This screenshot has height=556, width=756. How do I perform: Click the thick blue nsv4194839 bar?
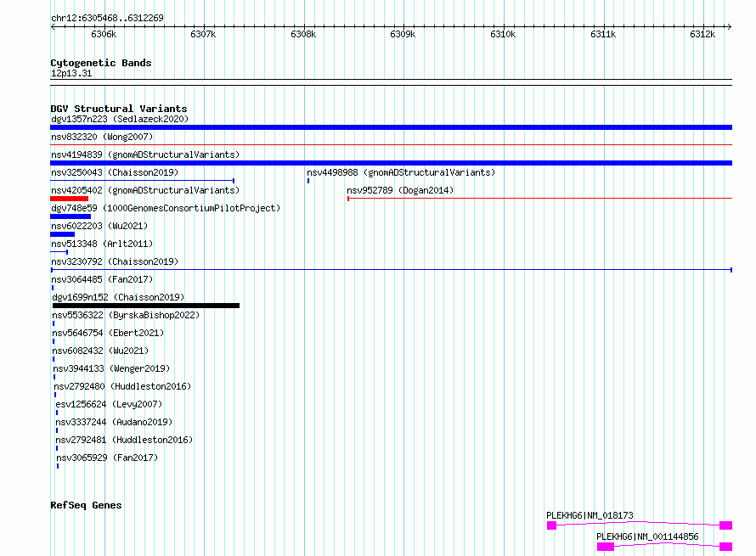[x=391, y=163]
